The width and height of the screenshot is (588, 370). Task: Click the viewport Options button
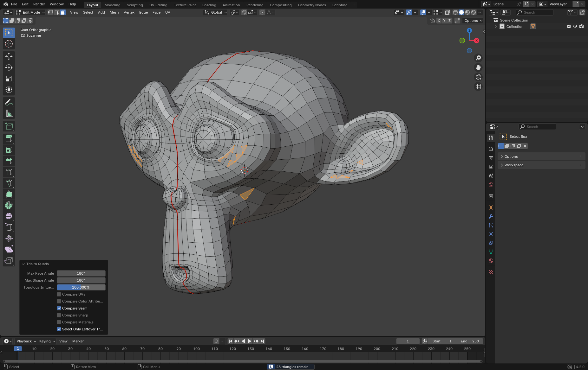pos(473,21)
